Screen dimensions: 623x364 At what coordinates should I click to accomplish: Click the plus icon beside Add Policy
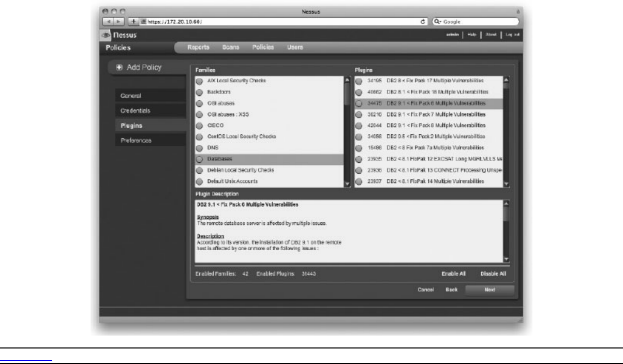[x=118, y=67]
